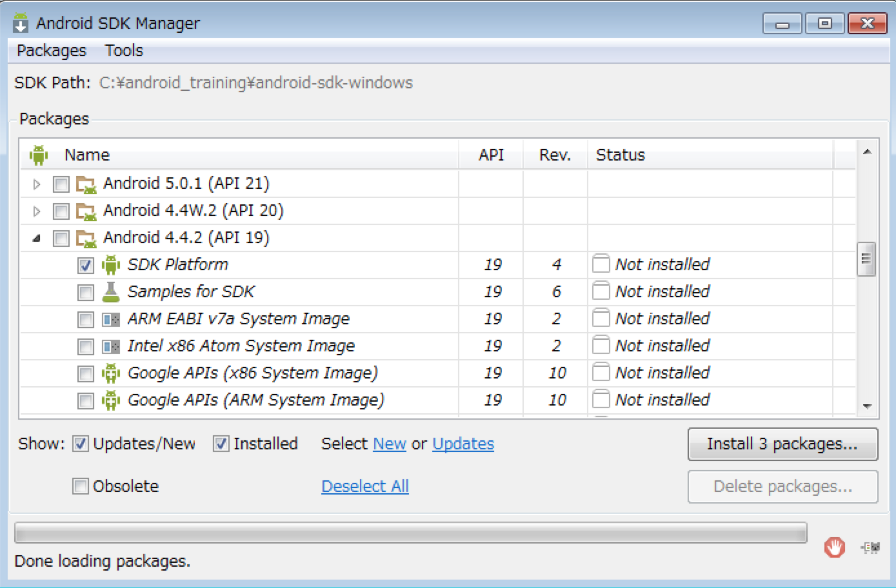Click status icon for Intel x86 Atom row

601,345
